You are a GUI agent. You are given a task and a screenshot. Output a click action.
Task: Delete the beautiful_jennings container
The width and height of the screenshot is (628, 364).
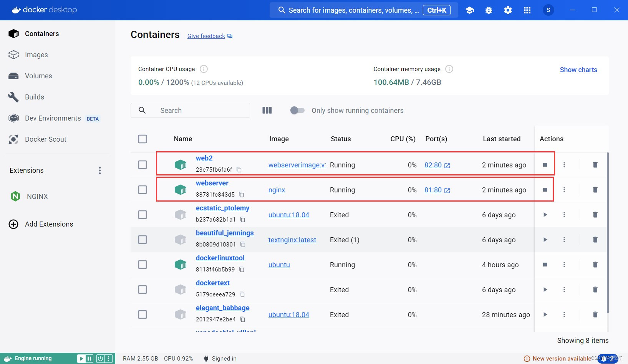pos(595,240)
